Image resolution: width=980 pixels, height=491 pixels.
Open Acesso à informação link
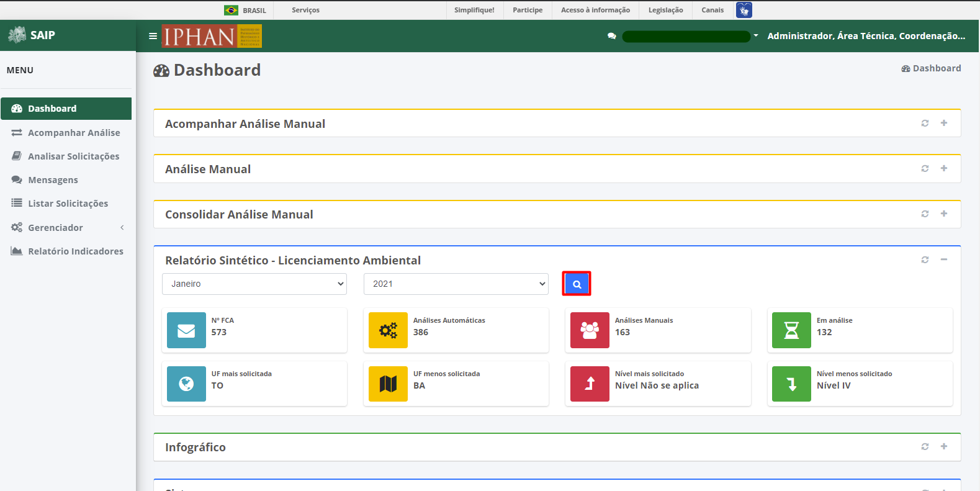pyautogui.click(x=595, y=10)
